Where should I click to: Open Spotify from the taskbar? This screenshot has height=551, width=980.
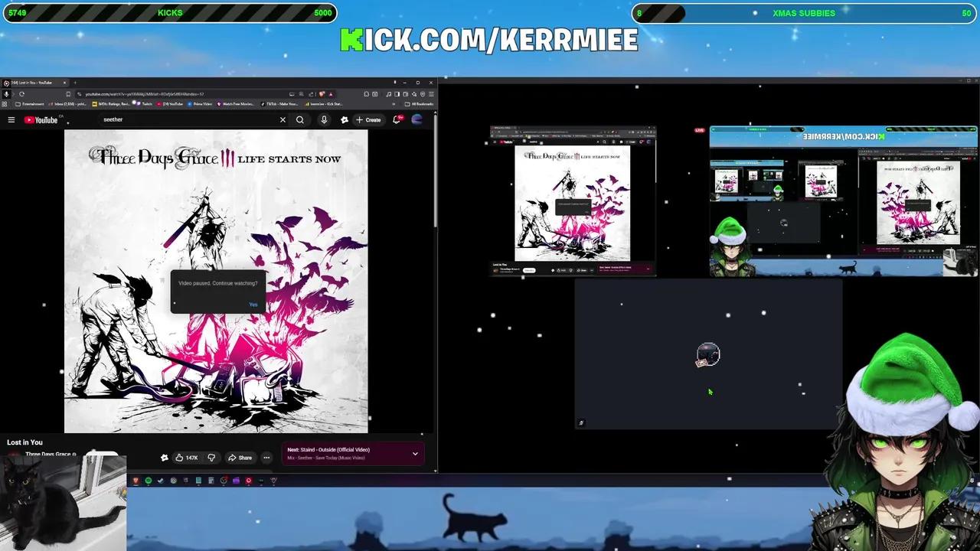[149, 481]
